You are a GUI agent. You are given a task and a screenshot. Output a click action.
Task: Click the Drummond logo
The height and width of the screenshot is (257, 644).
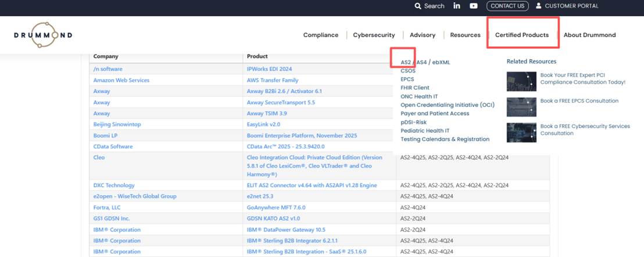point(43,35)
